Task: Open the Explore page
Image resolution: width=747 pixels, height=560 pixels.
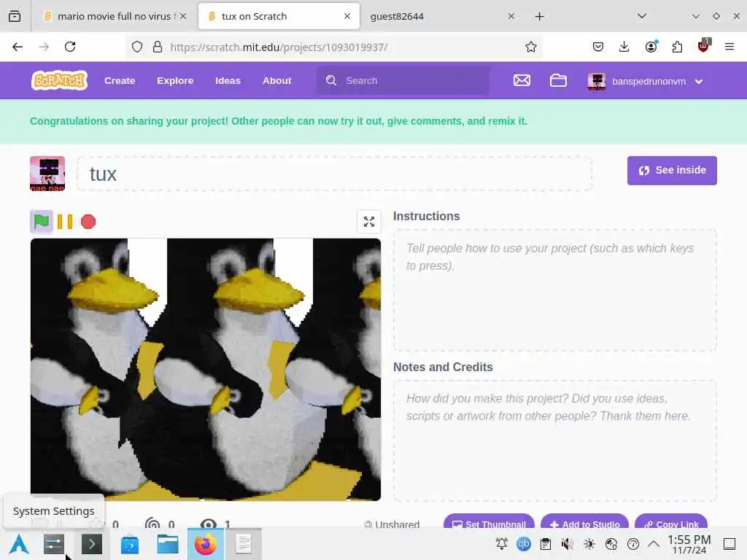Action: [175, 80]
